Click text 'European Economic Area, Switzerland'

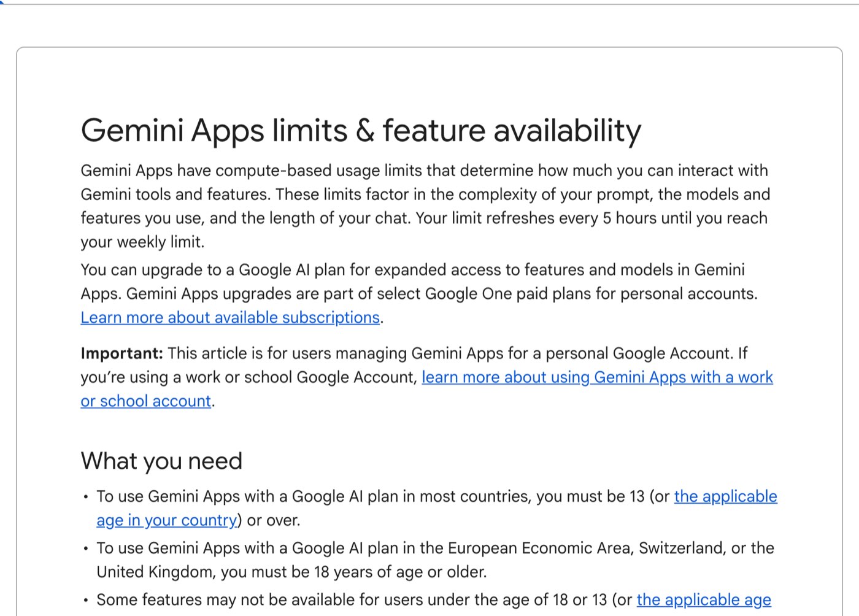[585, 548]
